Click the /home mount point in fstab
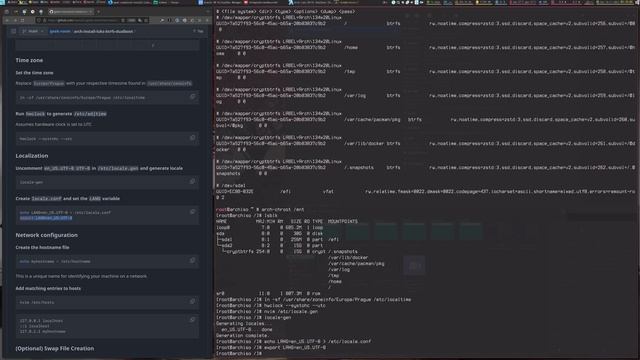640x360 pixels. click(351, 47)
